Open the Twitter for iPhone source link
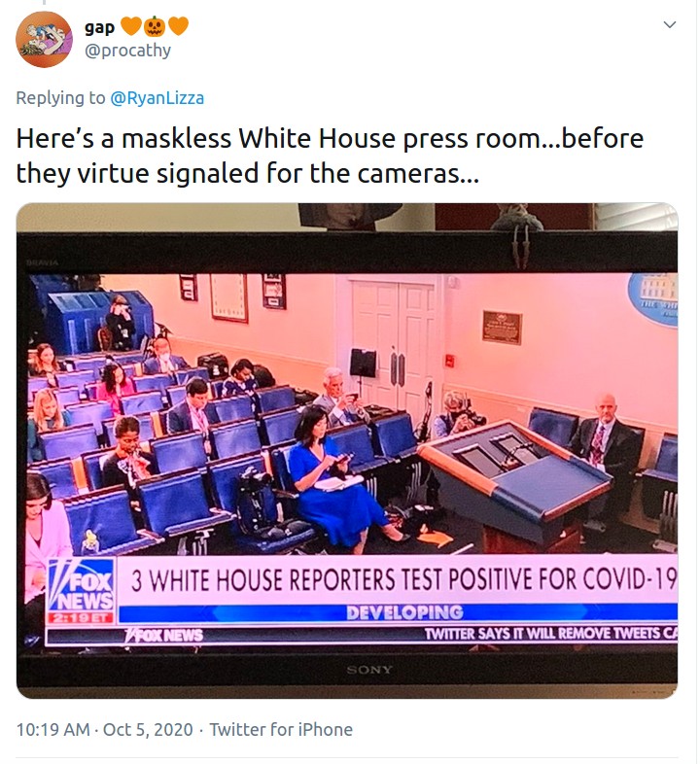The image size is (700, 764). tap(281, 729)
